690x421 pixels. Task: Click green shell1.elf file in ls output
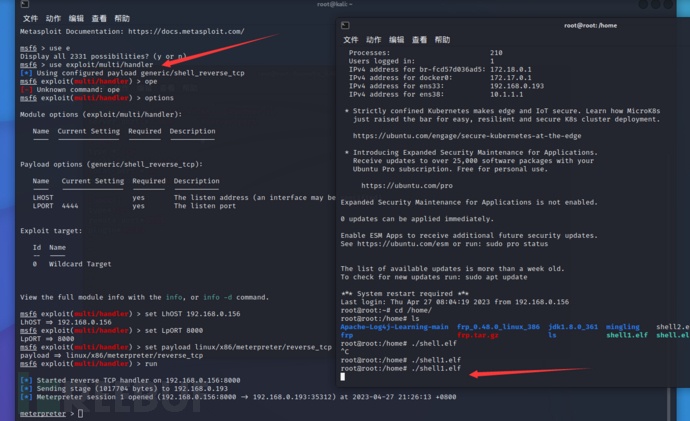(627, 335)
